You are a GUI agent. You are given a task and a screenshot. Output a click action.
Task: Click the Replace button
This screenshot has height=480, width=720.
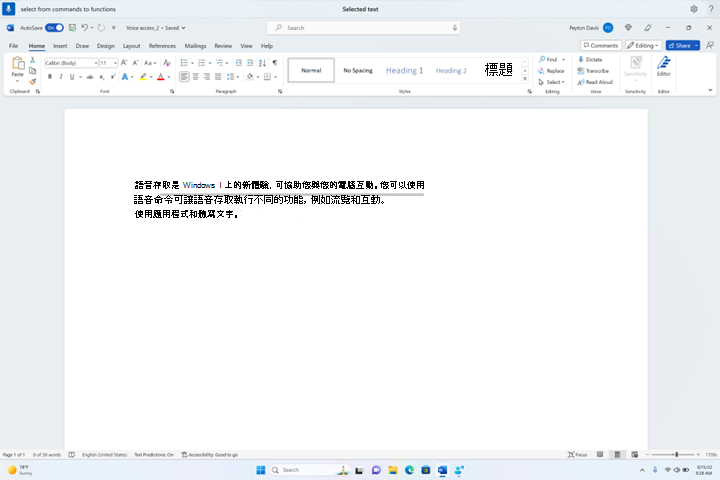coord(551,71)
